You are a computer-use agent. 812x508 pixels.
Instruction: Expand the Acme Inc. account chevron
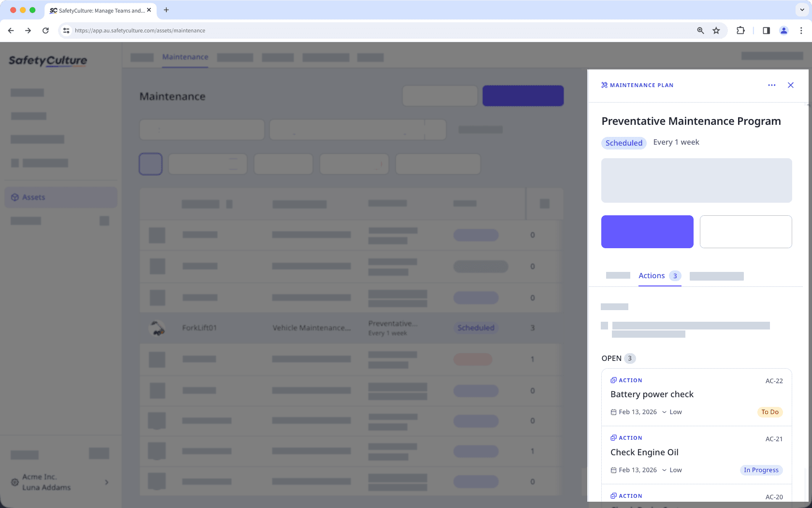point(106,482)
